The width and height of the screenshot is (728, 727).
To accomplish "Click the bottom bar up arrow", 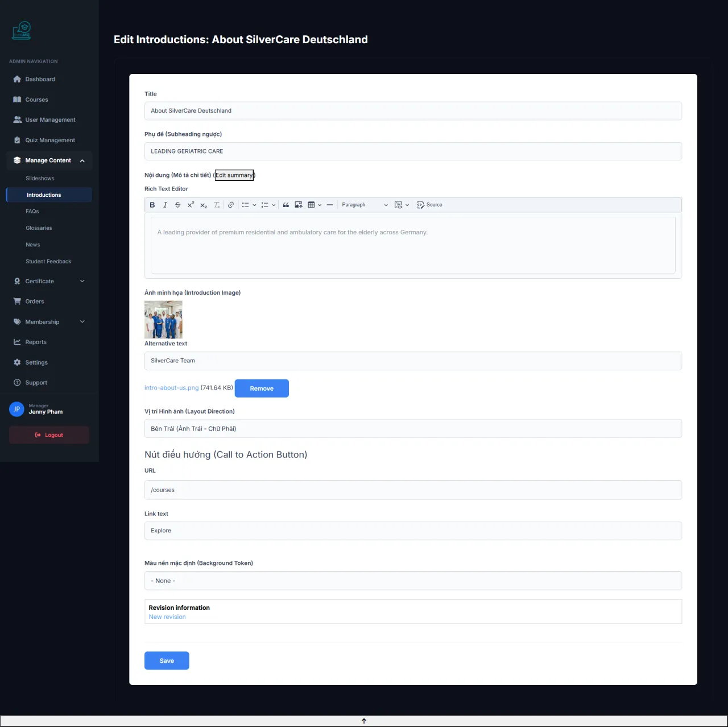I will tap(364, 721).
